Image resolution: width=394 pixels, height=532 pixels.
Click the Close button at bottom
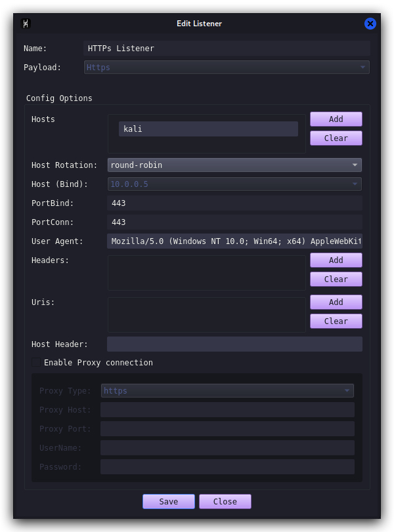(x=225, y=501)
